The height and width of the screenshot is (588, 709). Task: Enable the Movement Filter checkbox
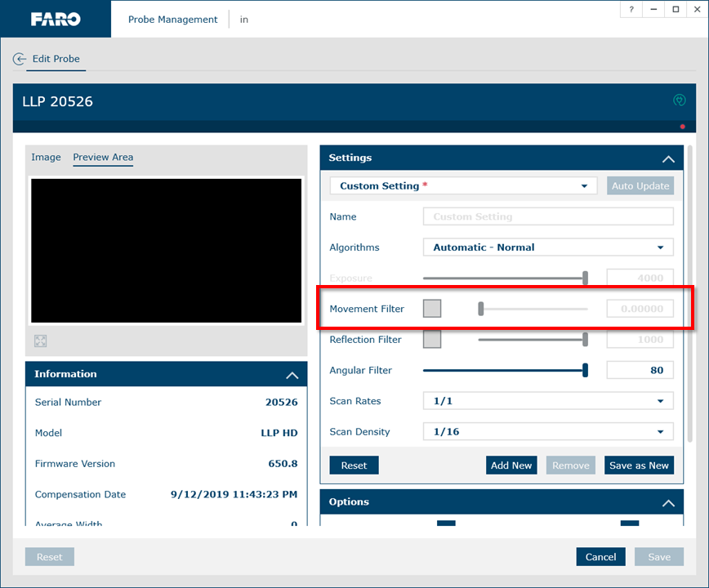click(x=432, y=309)
